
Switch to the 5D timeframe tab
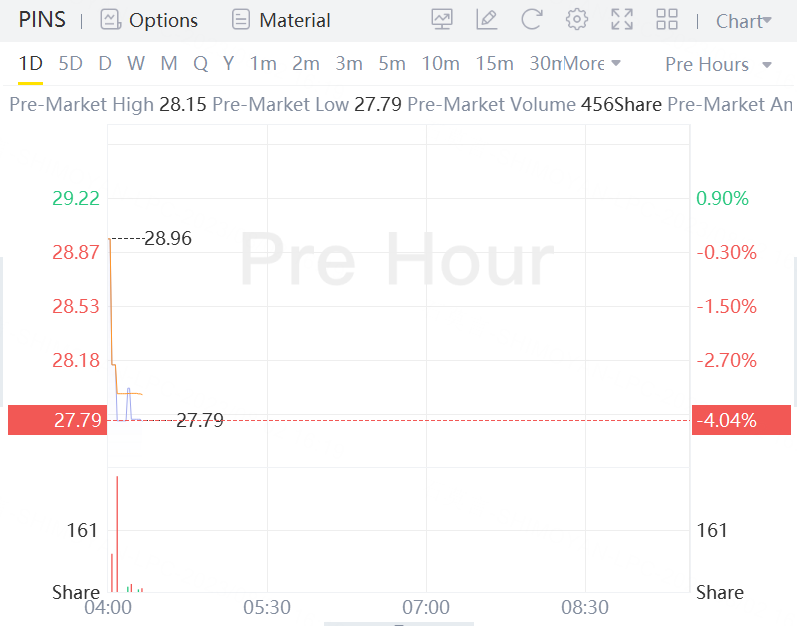click(70, 64)
